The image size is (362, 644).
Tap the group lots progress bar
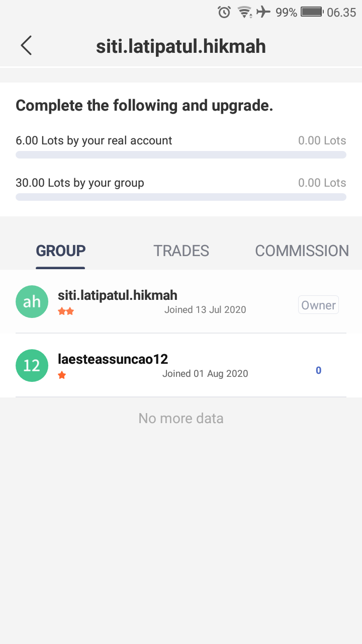pos(181,197)
